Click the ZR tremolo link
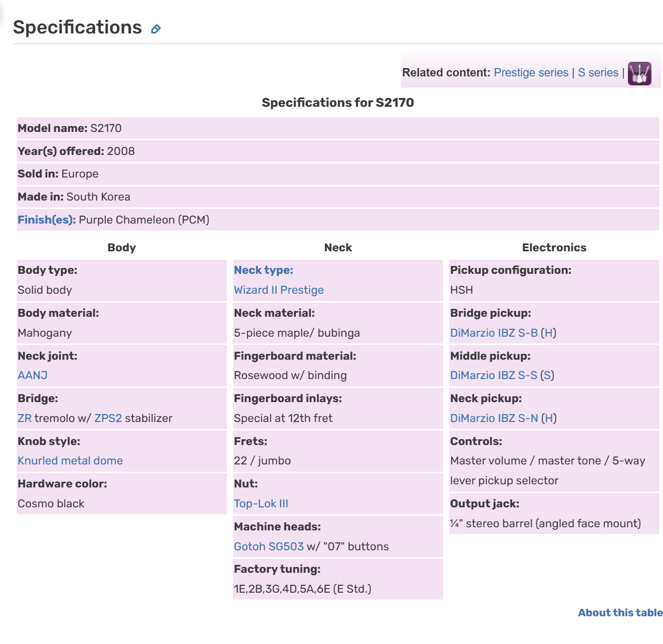Screen dimensions: 663x644 point(25,418)
